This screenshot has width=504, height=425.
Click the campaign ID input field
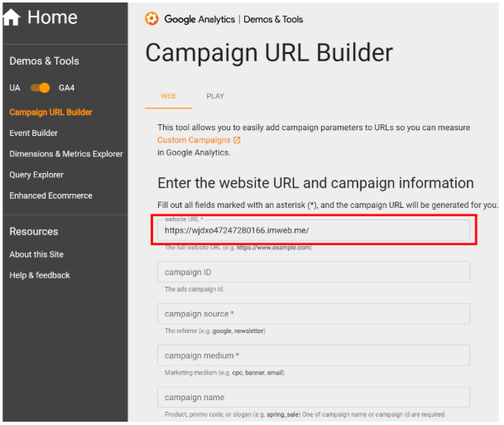[314, 273]
